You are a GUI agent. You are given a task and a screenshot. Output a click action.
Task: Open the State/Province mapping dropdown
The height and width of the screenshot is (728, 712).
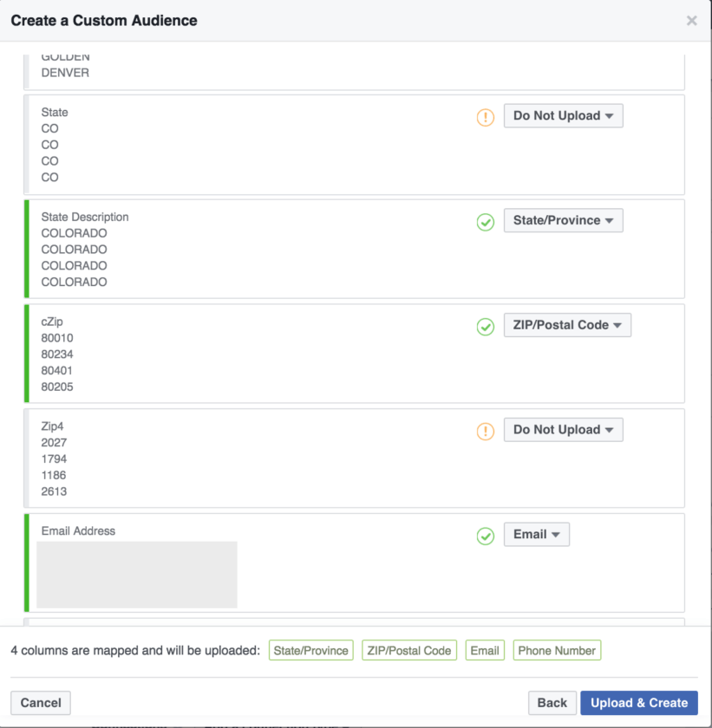point(563,220)
